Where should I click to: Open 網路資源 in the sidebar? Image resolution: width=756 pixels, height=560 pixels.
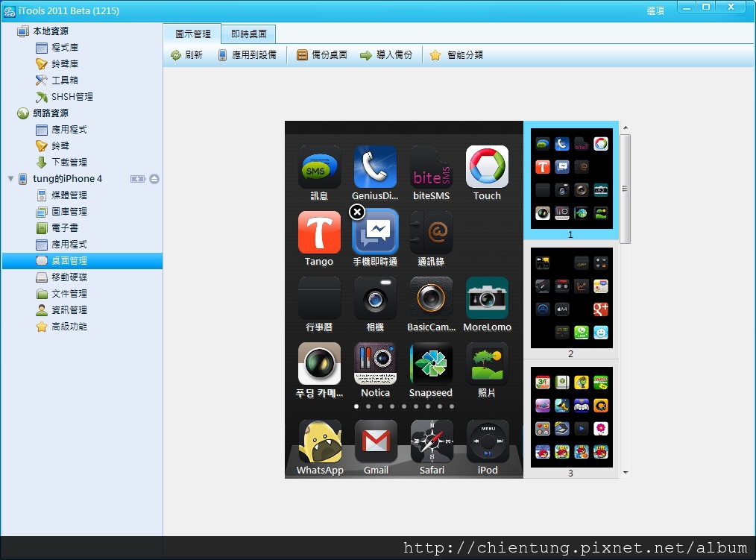pyautogui.click(x=51, y=113)
